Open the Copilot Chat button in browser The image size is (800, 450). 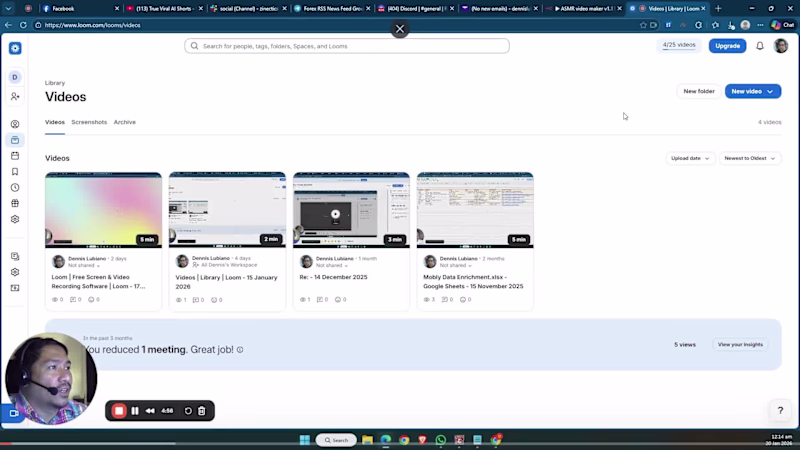point(783,25)
